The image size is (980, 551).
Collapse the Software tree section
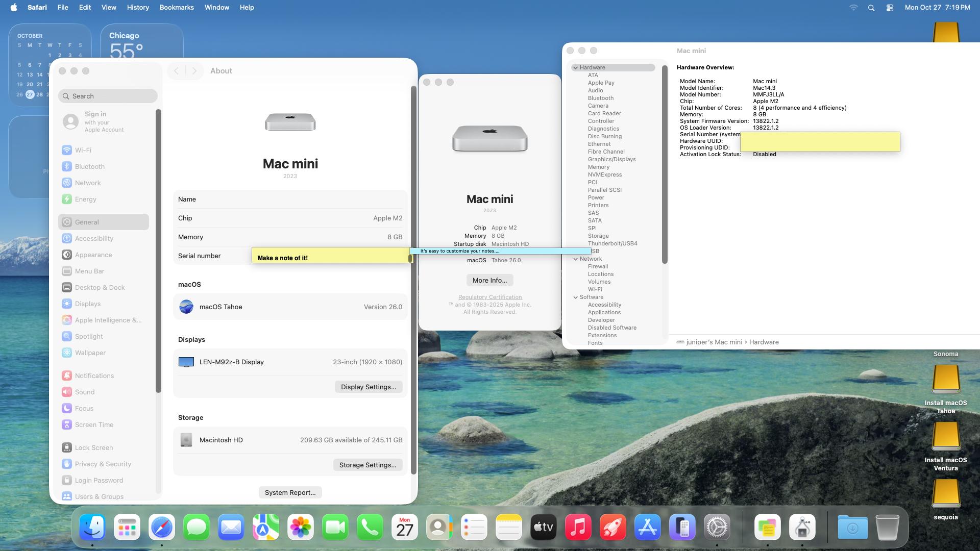point(575,297)
